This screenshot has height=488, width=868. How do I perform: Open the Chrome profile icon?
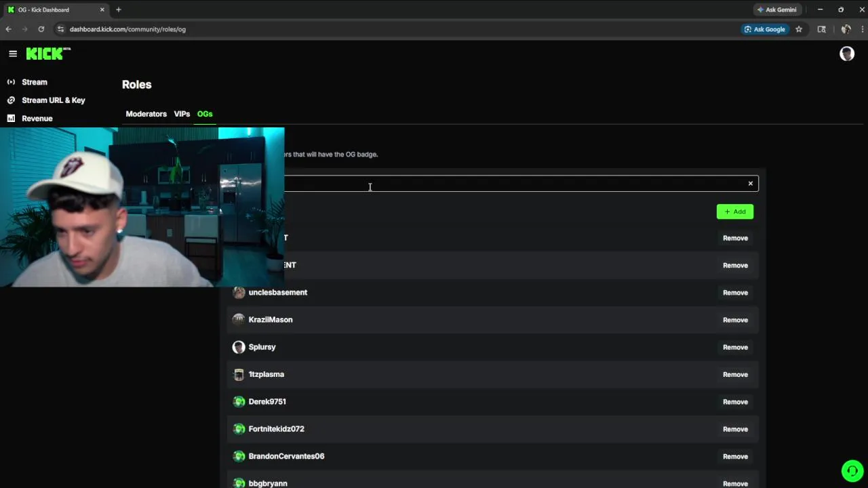(x=846, y=29)
